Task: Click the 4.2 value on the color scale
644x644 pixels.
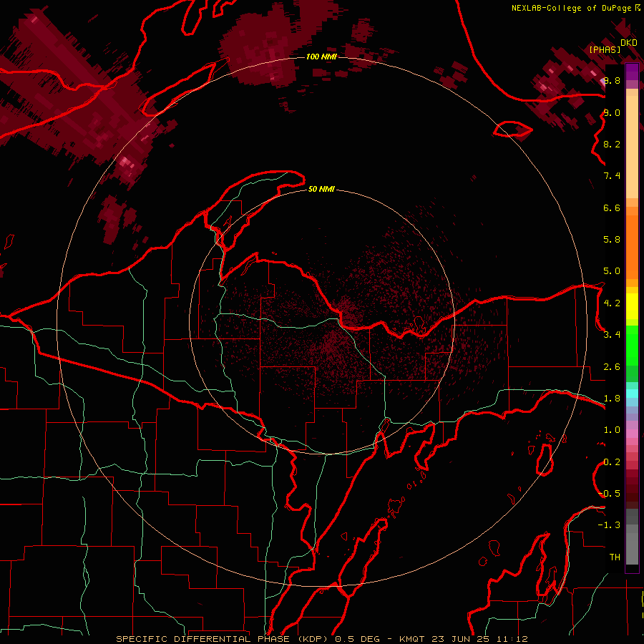Action: pyautogui.click(x=612, y=303)
